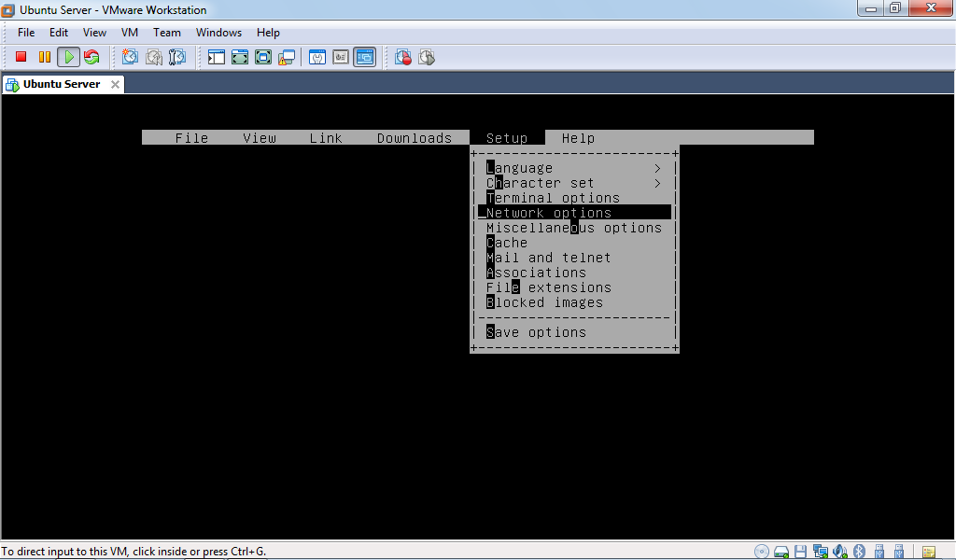The height and width of the screenshot is (560, 956).
Task: Toggle the sidebar panel icon
Action: 217,57
